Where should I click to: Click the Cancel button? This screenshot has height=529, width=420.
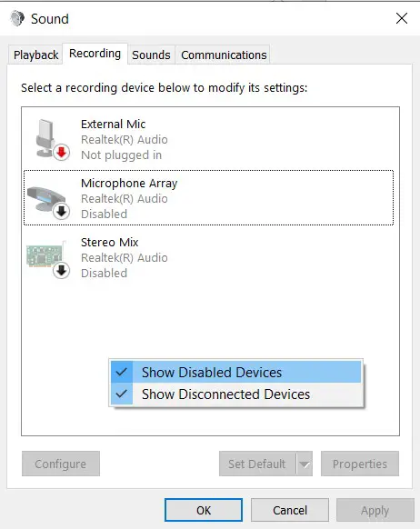(290, 510)
